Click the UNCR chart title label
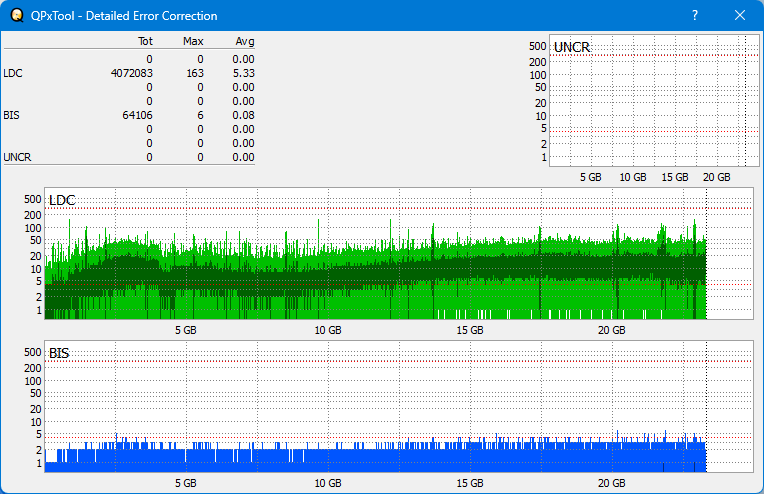The image size is (764, 494). 572,47
